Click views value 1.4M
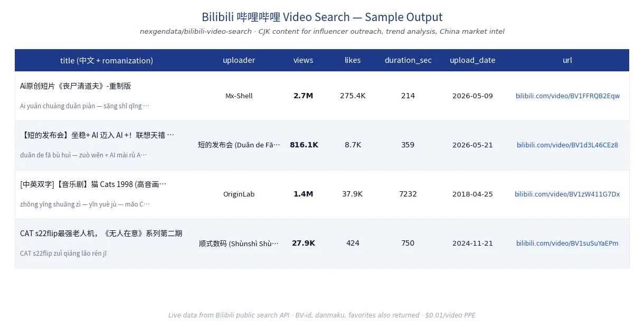The width and height of the screenshot is (644, 327). [x=304, y=194]
